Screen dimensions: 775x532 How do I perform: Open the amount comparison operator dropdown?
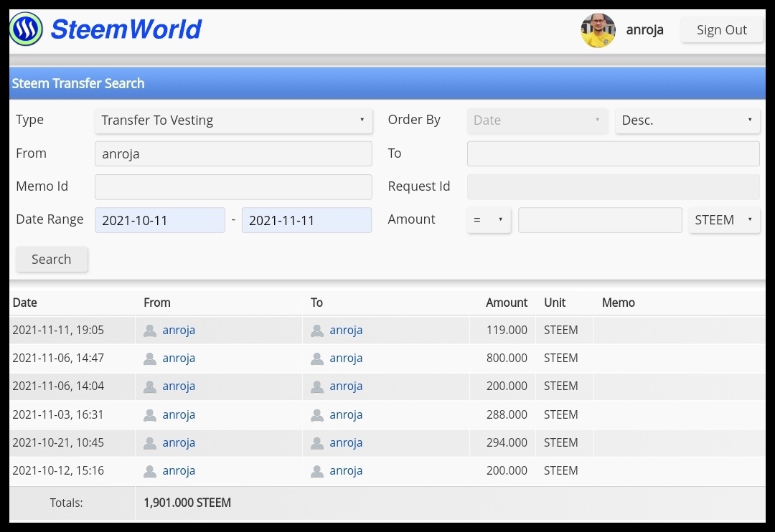click(489, 220)
